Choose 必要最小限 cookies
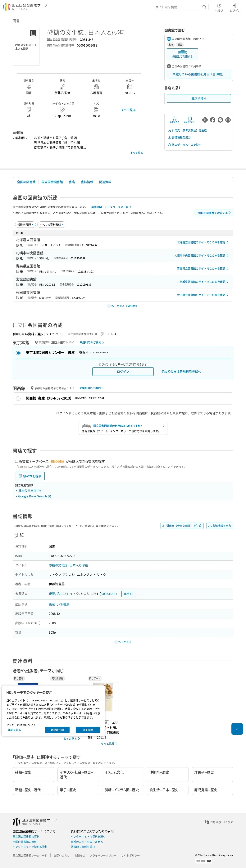This screenshot has height=868, width=246. click(x=57, y=730)
